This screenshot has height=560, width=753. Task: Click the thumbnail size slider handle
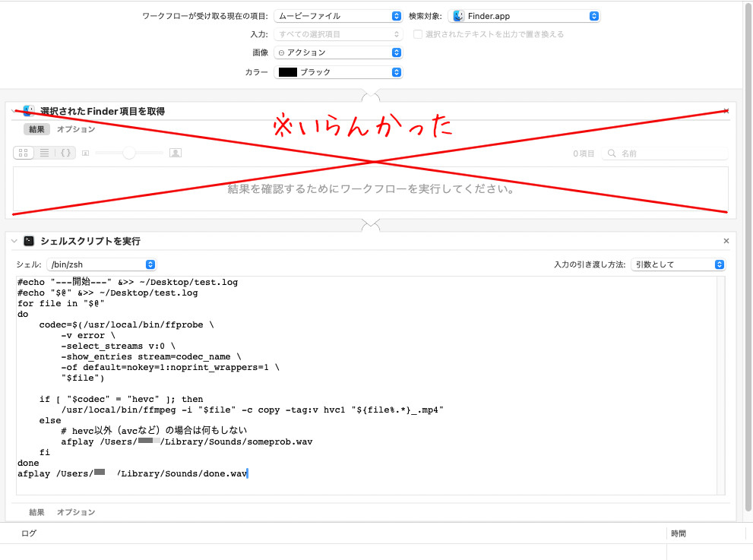point(128,153)
